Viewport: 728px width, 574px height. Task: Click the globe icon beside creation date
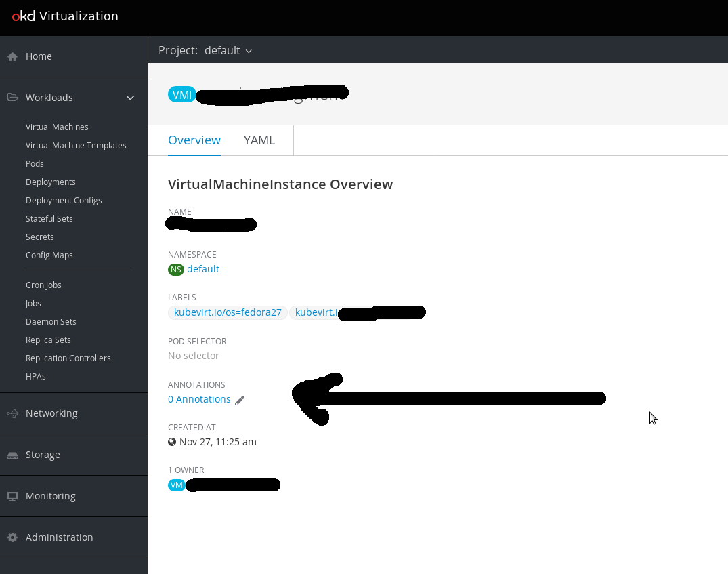pos(172,442)
